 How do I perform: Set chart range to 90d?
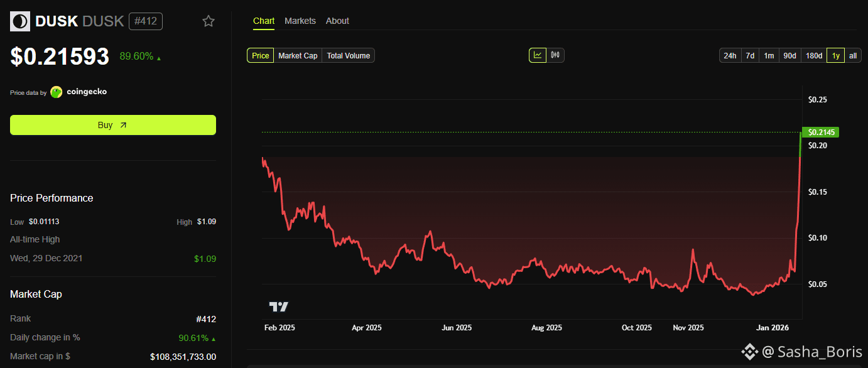(789, 56)
